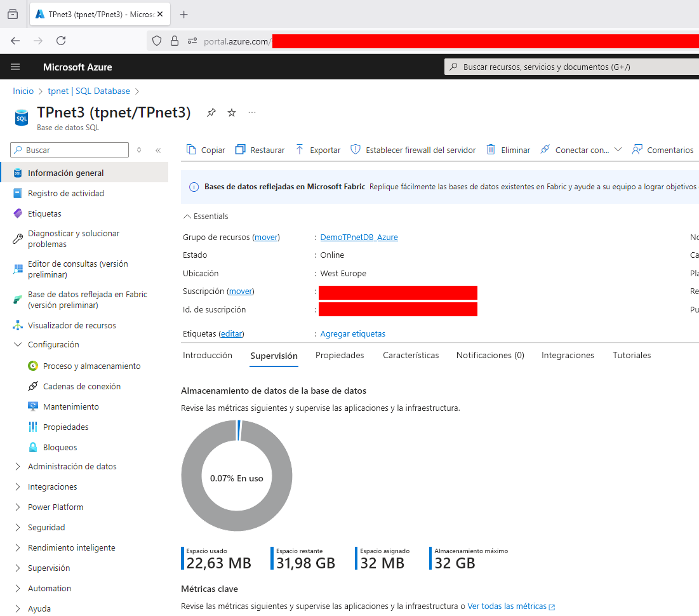Viewport: 699px width, 616px height.
Task: Click the Registro de actividad icon
Action: click(x=18, y=193)
